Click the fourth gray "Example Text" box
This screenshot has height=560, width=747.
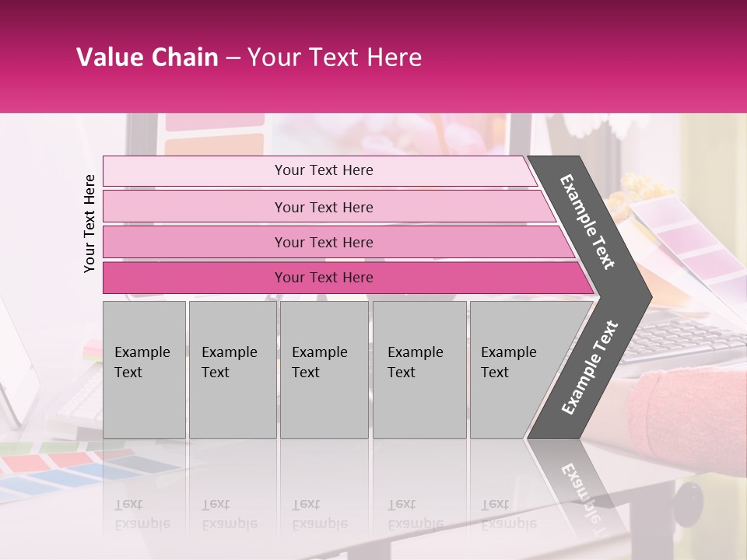tap(419, 369)
